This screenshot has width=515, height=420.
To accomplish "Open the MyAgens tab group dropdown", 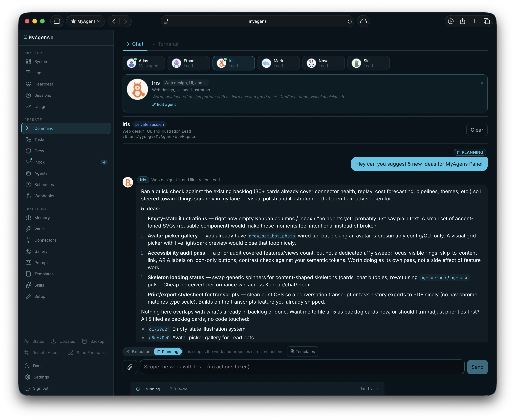I will coord(86,21).
